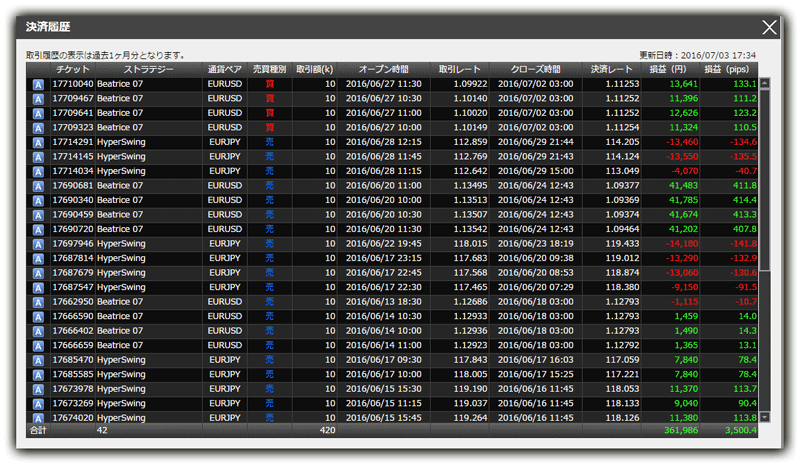
Task: Select the 合計 total row label
Action: point(38,430)
